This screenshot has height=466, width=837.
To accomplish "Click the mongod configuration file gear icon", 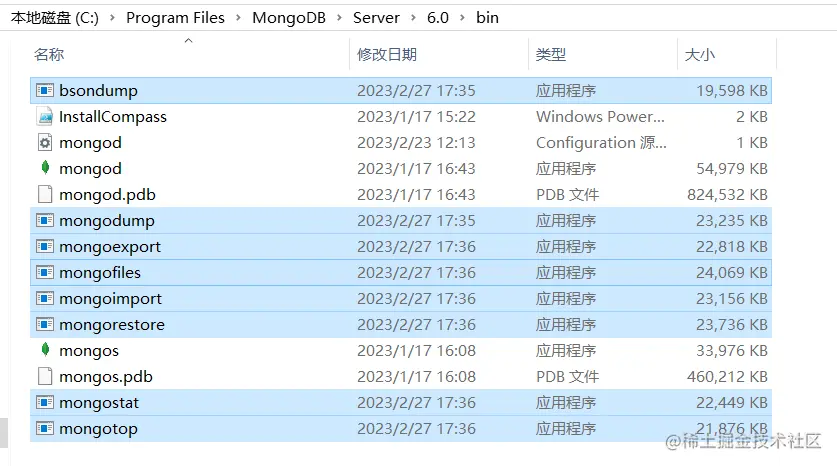I will coord(44,143).
